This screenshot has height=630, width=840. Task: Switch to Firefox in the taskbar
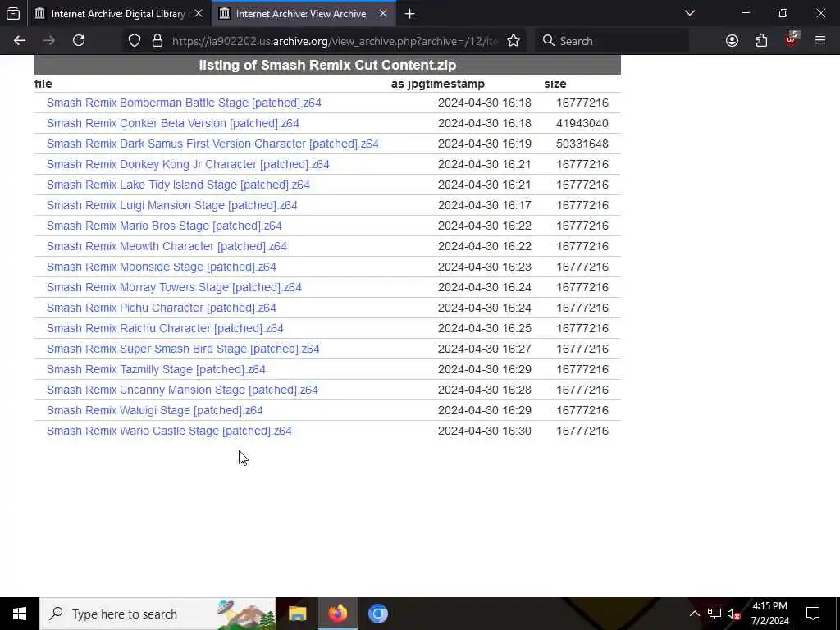[x=337, y=614]
